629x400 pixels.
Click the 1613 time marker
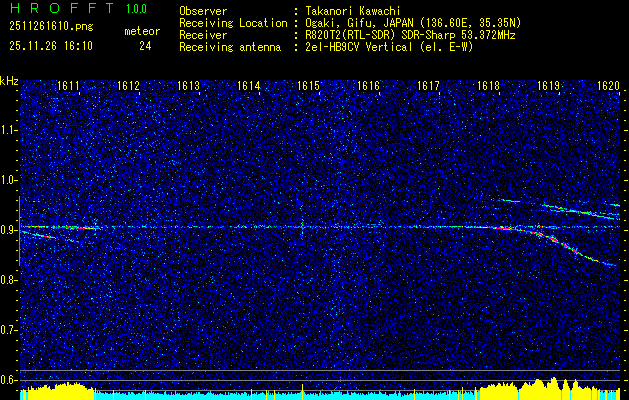pyautogui.click(x=189, y=86)
